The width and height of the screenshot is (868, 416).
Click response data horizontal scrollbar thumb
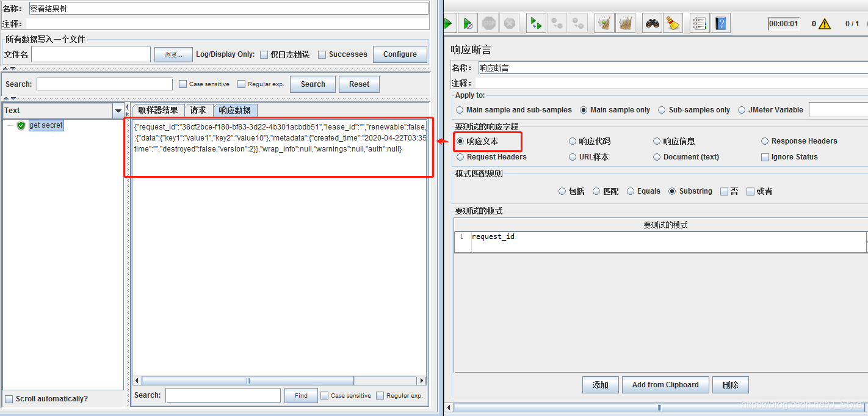tap(248, 381)
